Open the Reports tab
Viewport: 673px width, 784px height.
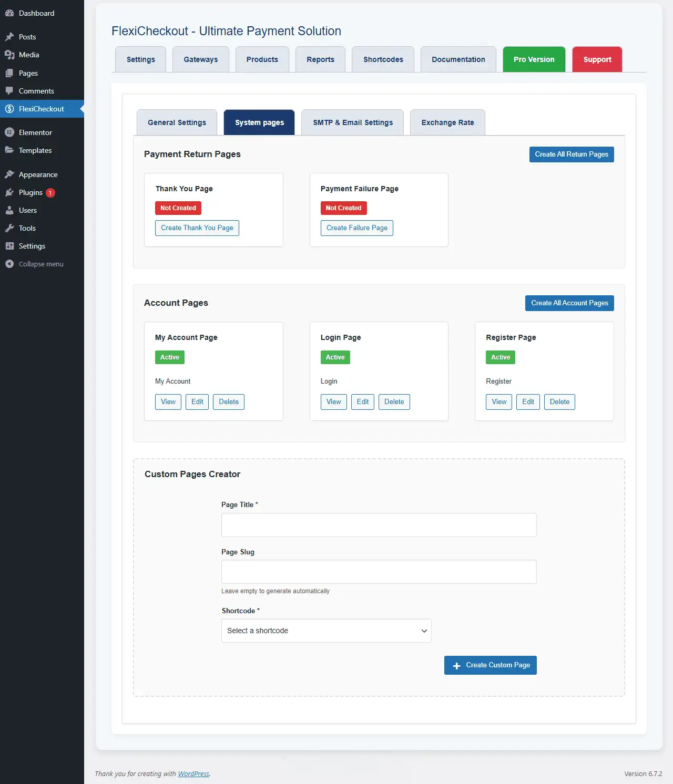[x=321, y=59]
